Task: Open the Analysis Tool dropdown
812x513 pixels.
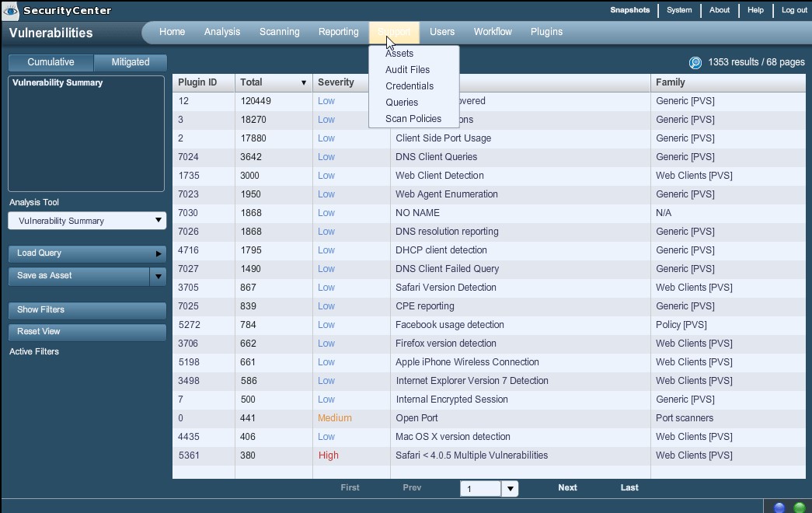Action: point(87,221)
